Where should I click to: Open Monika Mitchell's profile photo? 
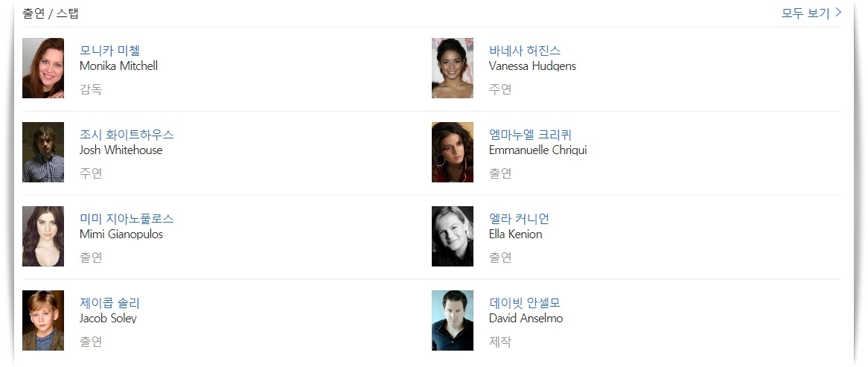click(x=43, y=68)
